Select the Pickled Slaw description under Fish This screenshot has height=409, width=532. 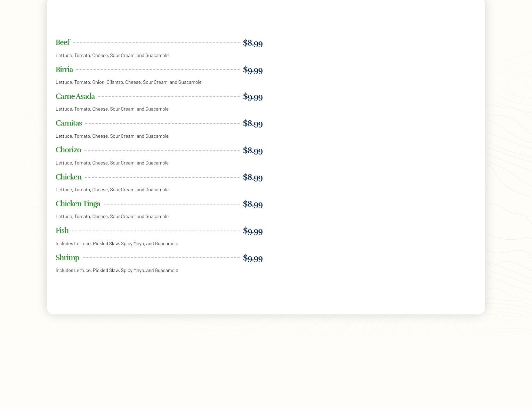[117, 243]
